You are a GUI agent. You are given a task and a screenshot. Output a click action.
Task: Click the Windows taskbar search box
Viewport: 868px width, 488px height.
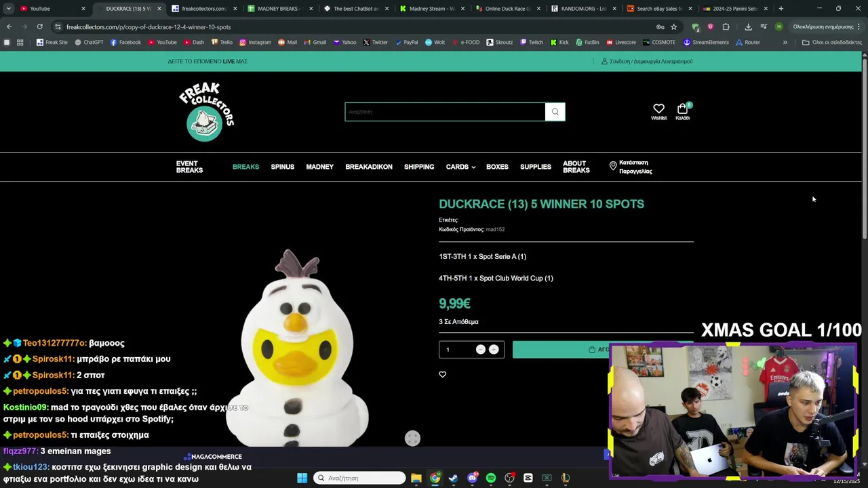point(360,478)
